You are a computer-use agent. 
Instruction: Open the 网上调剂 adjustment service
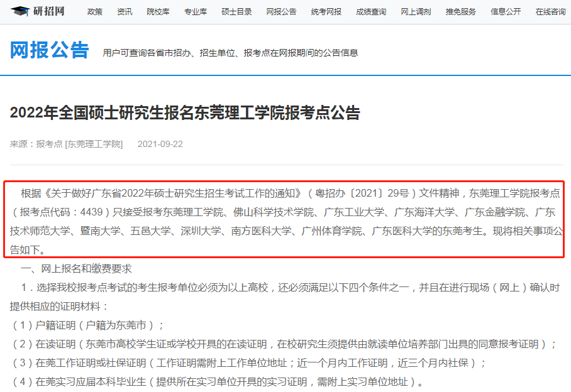click(415, 11)
